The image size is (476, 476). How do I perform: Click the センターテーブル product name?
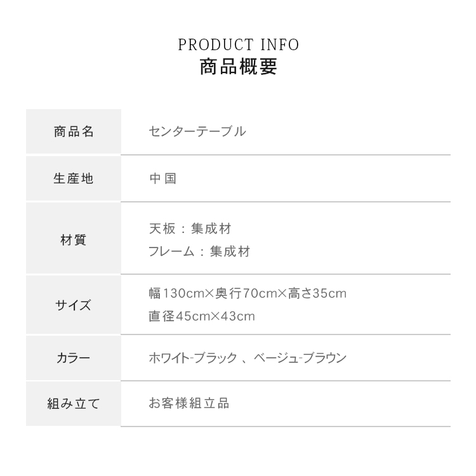[x=197, y=131]
